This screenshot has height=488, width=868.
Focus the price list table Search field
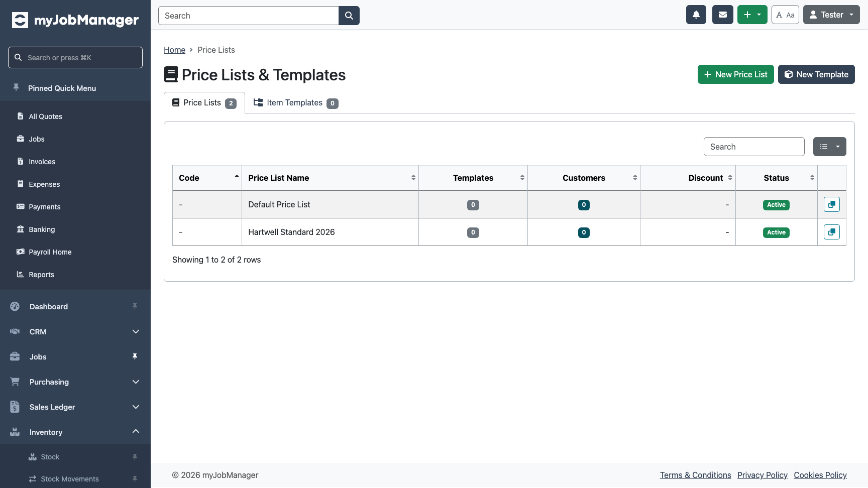(754, 147)
